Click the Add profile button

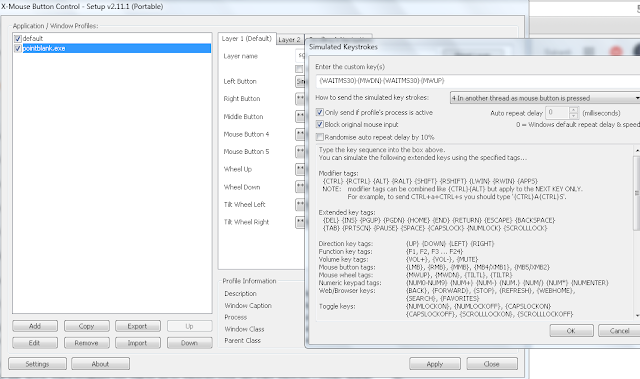35,326
